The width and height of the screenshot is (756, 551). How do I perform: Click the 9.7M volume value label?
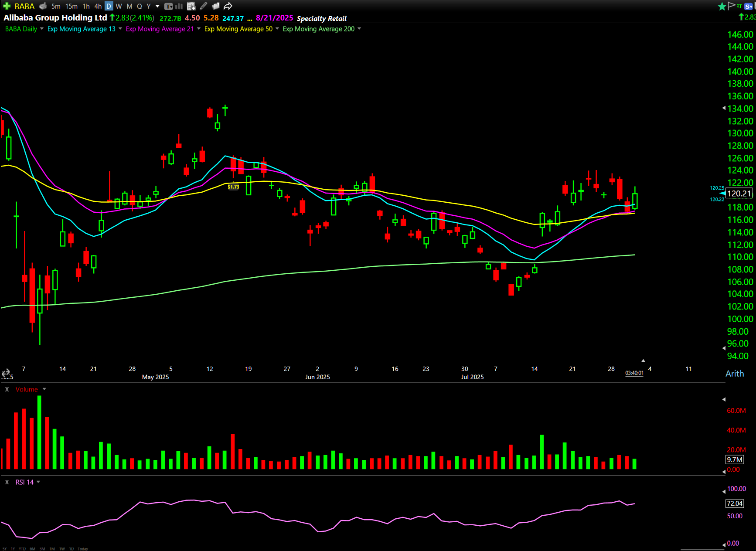735,459
